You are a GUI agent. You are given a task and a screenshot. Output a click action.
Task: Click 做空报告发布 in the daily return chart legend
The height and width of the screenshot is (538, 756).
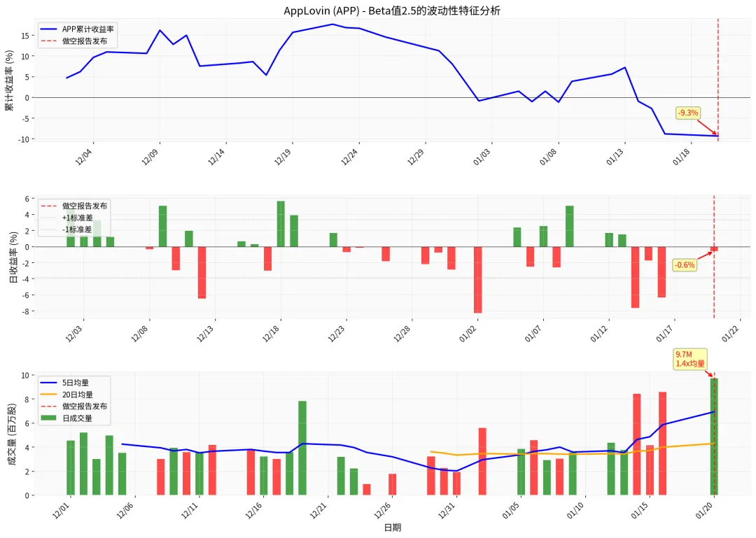(x=73, y=206)
